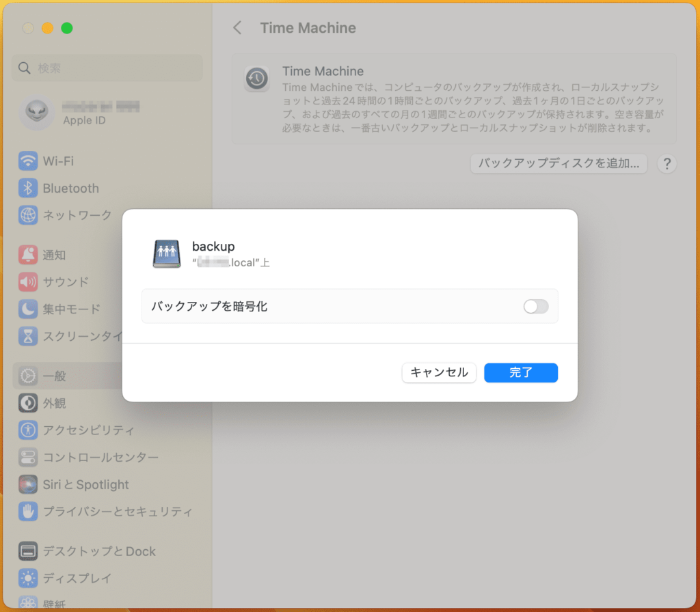This screenshot has width=700, height=612.
Task: Click the Time Machine clock icon
Action: tap(257, 79)
